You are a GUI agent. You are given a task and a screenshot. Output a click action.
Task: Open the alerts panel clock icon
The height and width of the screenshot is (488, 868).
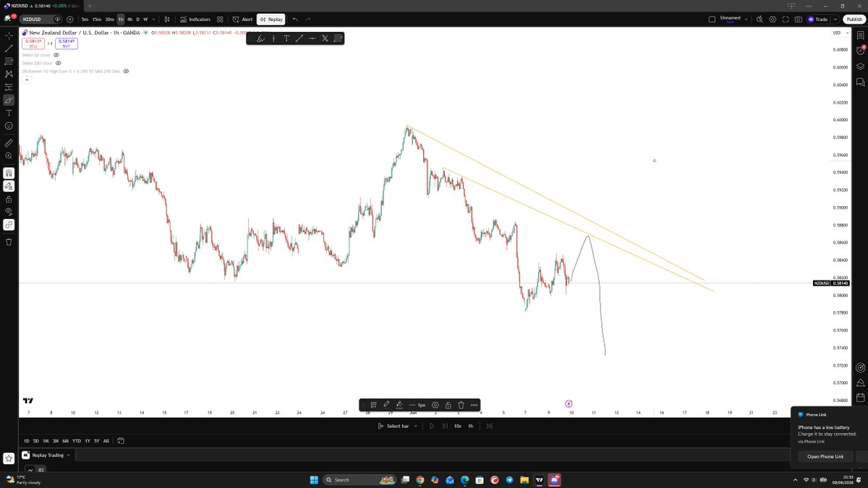(x=860, y=51)
